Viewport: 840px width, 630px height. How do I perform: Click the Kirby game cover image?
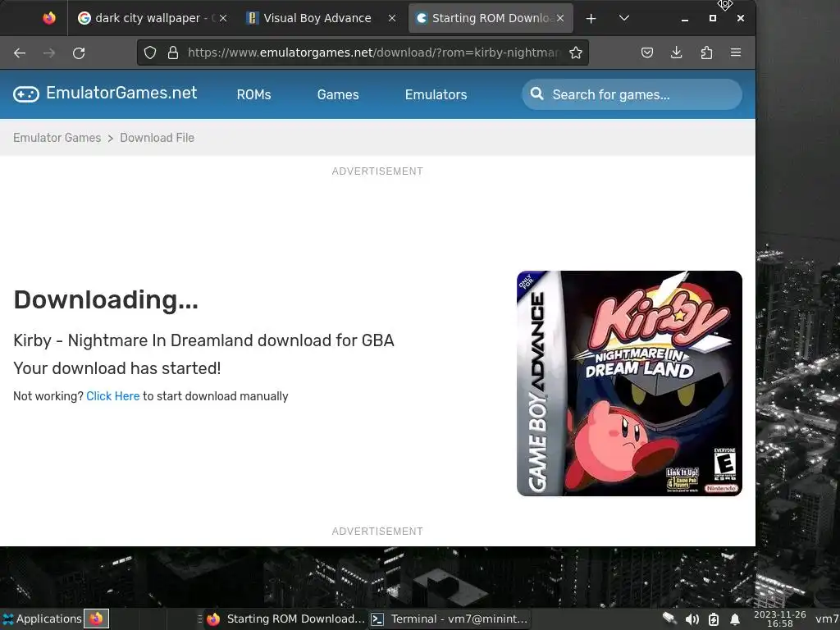(x=629, y=384)
